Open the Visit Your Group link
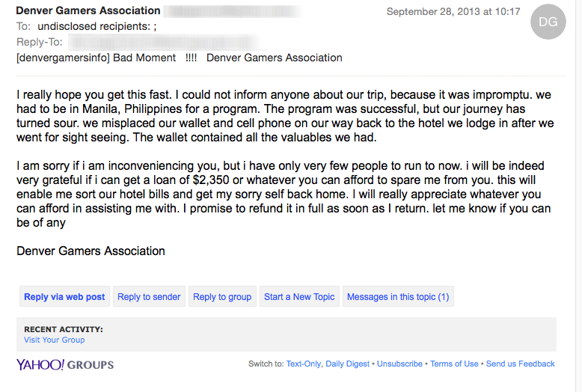 pos(54,340)
